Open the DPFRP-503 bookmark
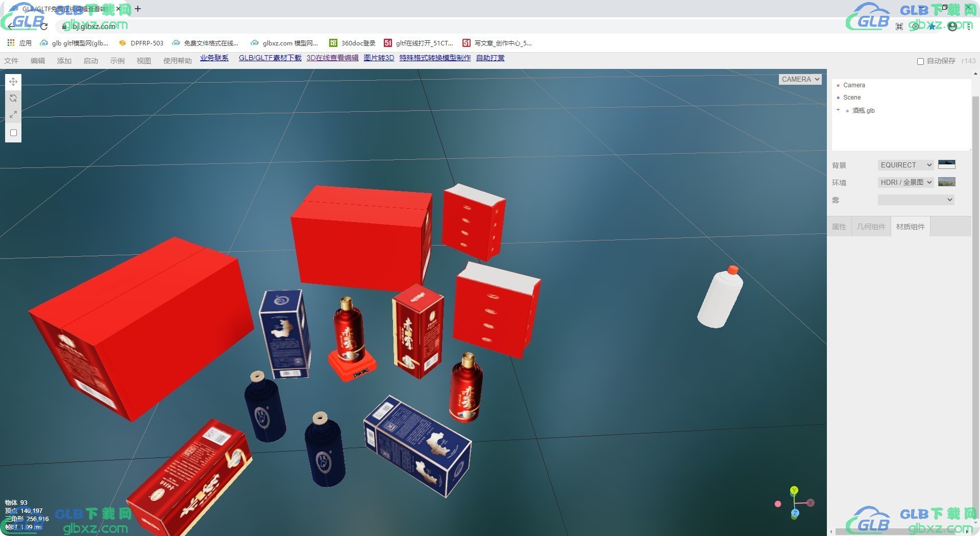 pyautogui.click(x=141, y=43)
